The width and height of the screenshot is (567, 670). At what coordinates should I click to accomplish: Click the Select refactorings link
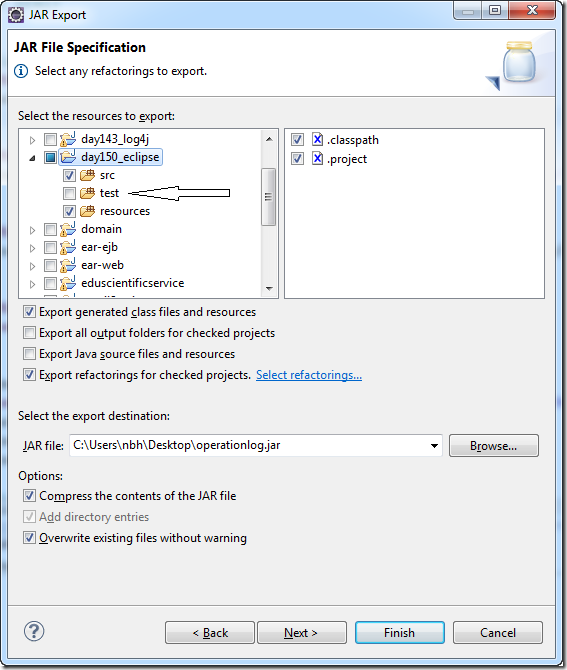click(309, 375)
